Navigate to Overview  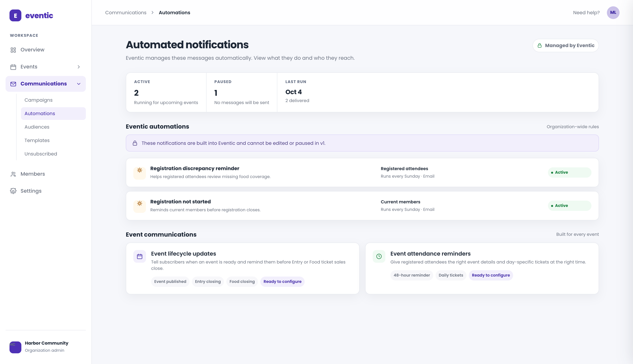pyautogui.click(x=46, y=50)
